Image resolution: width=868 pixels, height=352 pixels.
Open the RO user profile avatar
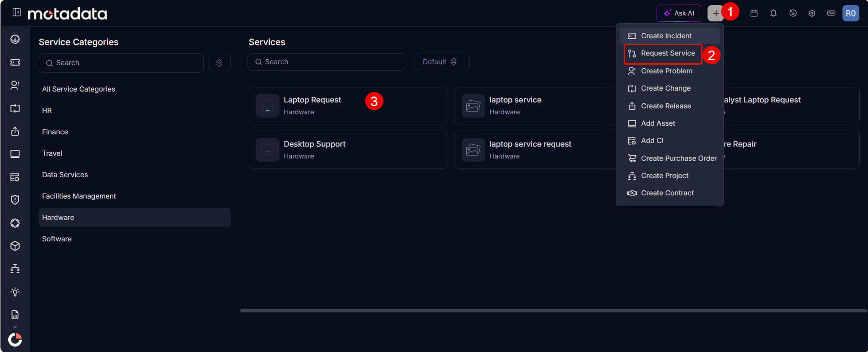click(x=851, y=13)
